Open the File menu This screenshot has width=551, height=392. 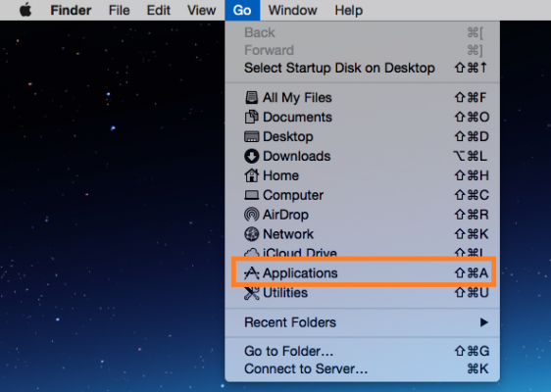[x=119, y=10]
